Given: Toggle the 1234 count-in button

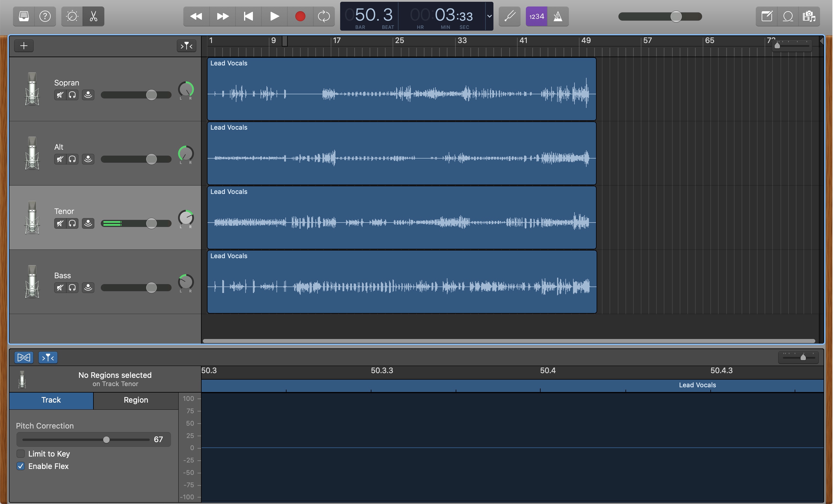Looking at the screenshot, I should pyautogui.click(x=536, y=16).
